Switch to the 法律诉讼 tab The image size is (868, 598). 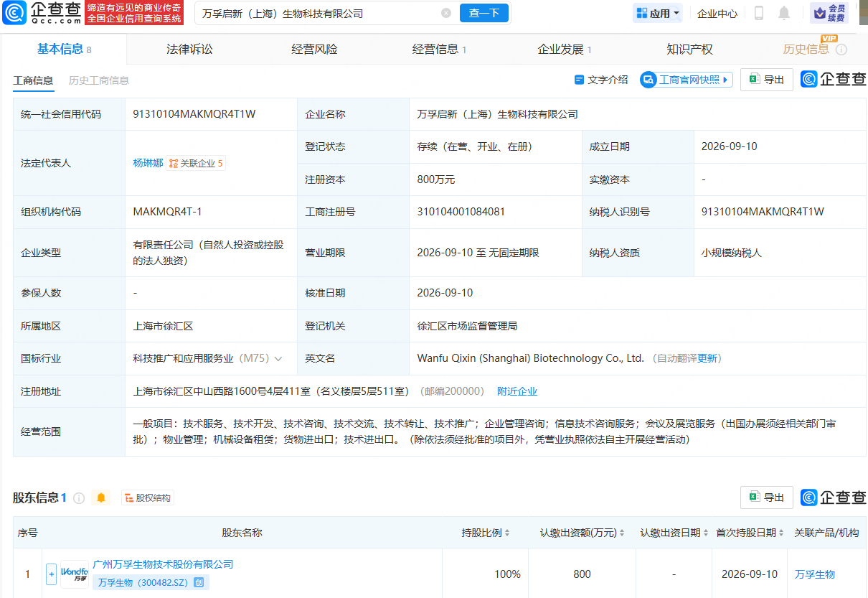[189, 49]
